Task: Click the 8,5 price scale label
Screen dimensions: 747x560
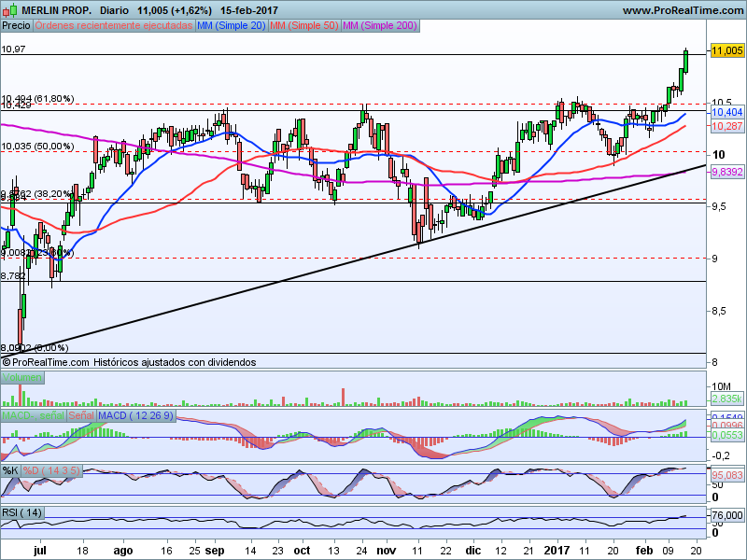Action: coord(719,311)
